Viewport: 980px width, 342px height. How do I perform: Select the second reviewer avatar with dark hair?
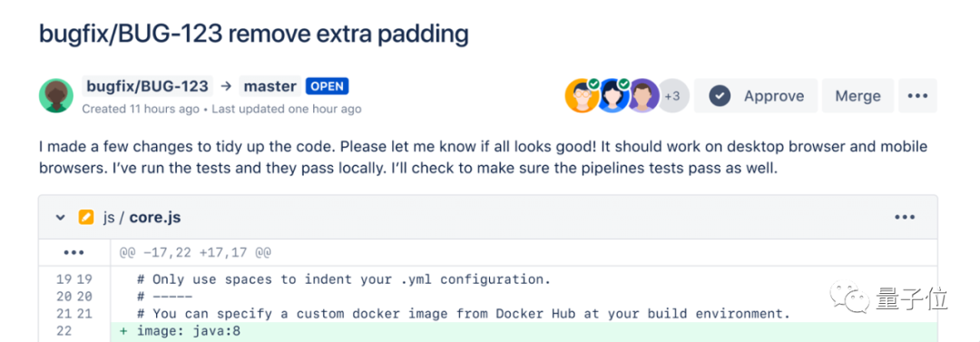612,95
